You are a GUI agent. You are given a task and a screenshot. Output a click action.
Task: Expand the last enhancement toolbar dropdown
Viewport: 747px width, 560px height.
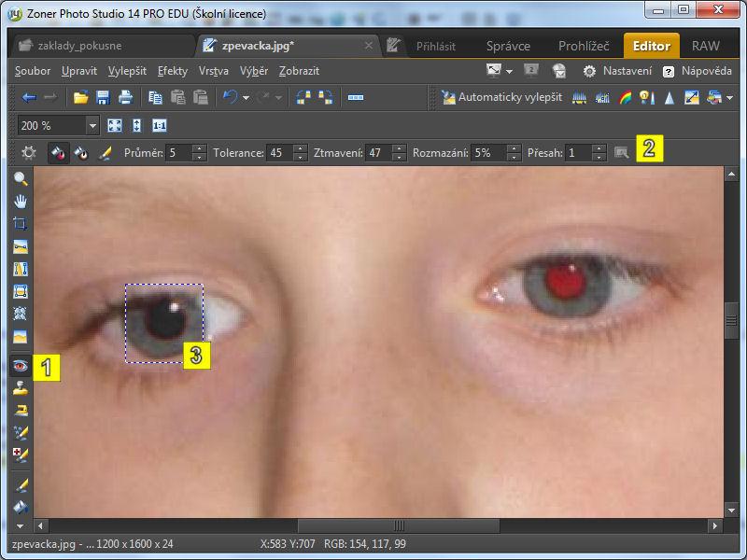point(730,98)
